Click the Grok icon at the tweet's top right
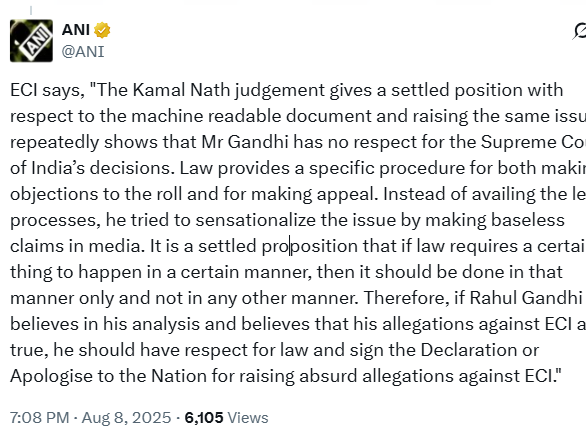Viewport: 586px width, 438px height. pyautogui.click(x=580, y=31)
